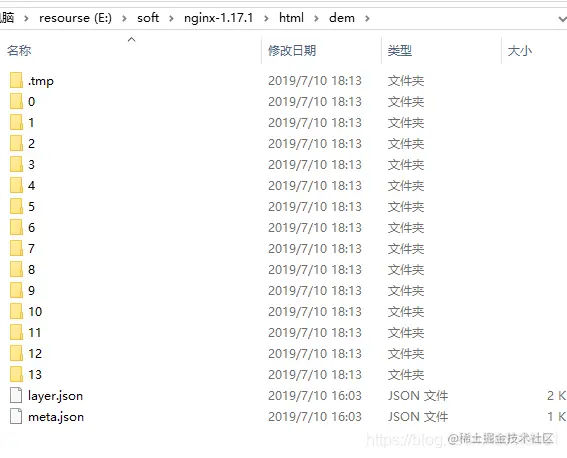The width and height of the screenshot is (567, 458).
Task: Expand chevron after resourse (E:) in path
Action: [x=124, y=18]
